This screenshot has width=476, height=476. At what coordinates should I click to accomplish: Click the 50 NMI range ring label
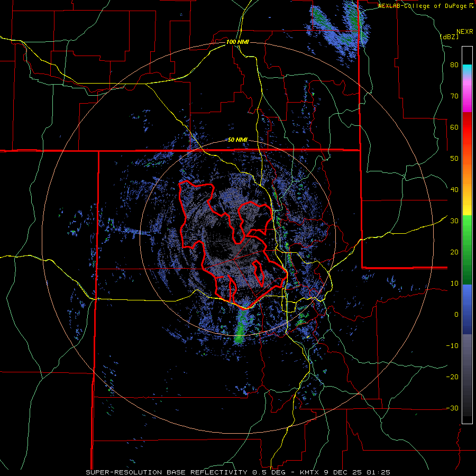(237, 140)
